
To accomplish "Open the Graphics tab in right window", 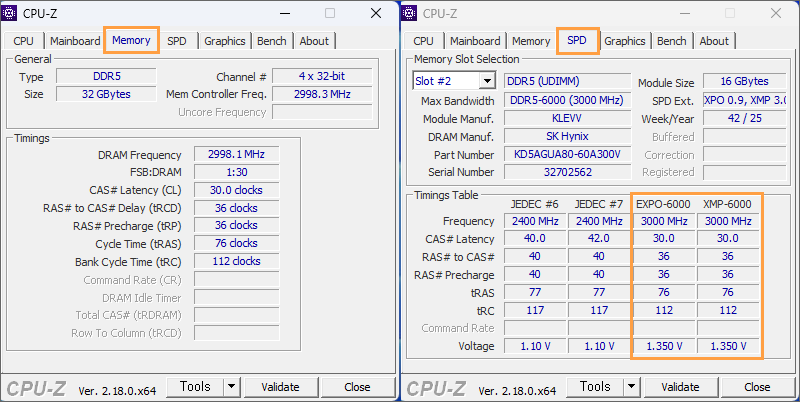I will click(625, 41).
